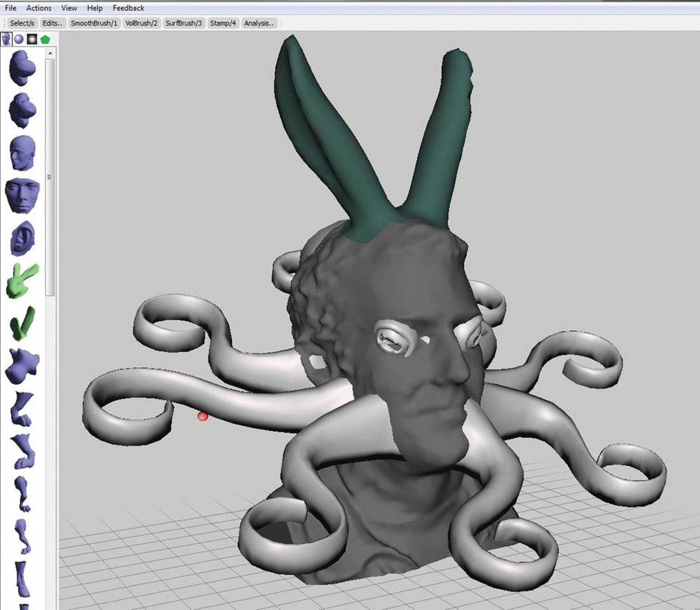Click the parts list scrollbar thumb
Image resolution: width=700 pixels, height=610 pixels.
click(50, 177)
